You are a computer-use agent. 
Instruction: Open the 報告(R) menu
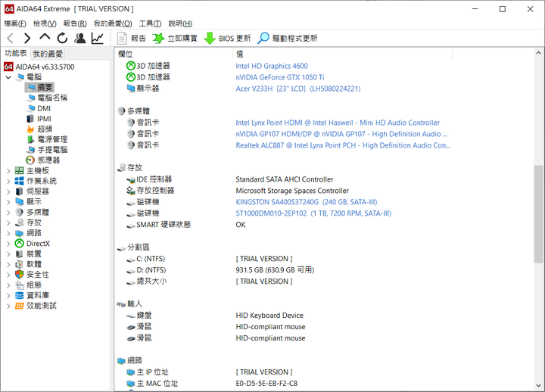point(75,23)
